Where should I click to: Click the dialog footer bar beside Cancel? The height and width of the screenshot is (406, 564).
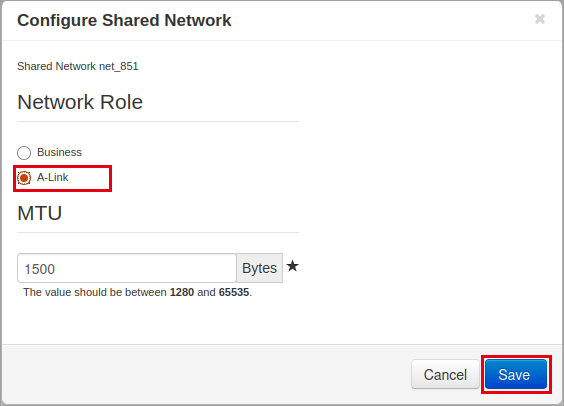[x=207, y=374]
